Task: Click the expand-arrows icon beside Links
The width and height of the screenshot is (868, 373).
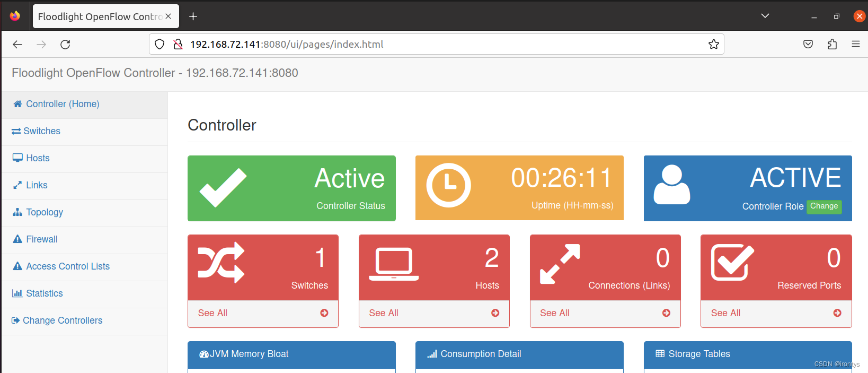Action: 17,185
